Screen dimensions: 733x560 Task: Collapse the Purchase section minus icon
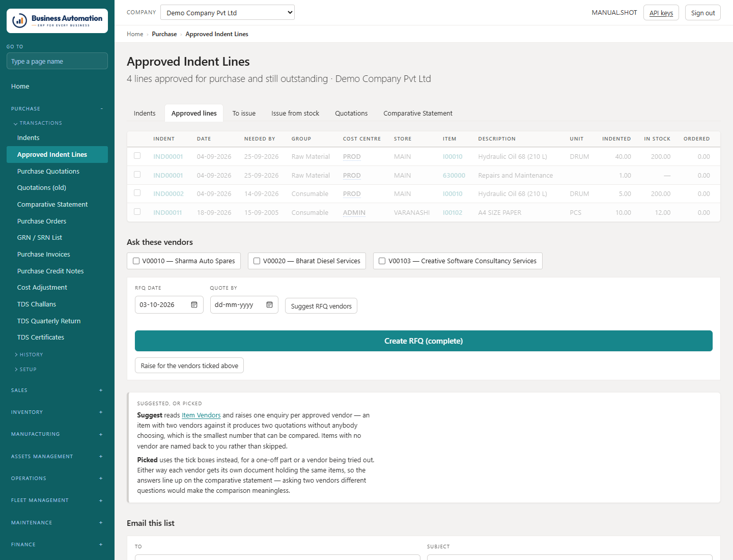[x=101, y=108]
